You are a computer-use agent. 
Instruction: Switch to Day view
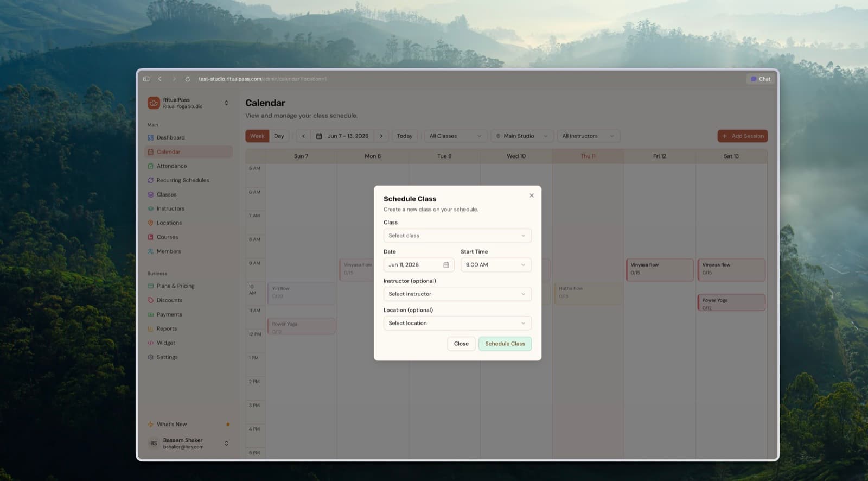[279, 136]
